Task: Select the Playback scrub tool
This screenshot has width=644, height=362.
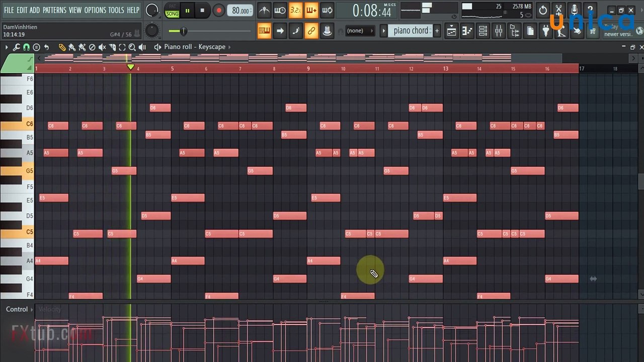Action: [142, 47]
